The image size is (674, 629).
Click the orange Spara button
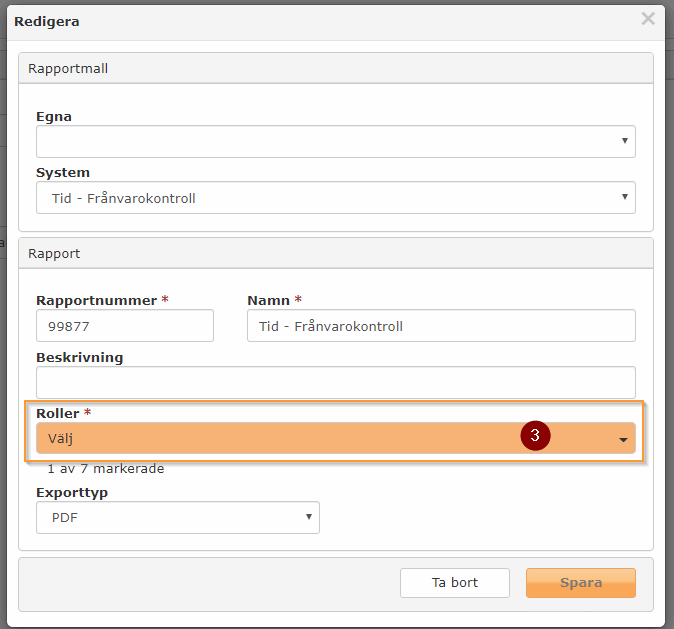click(x=581, y=583)
